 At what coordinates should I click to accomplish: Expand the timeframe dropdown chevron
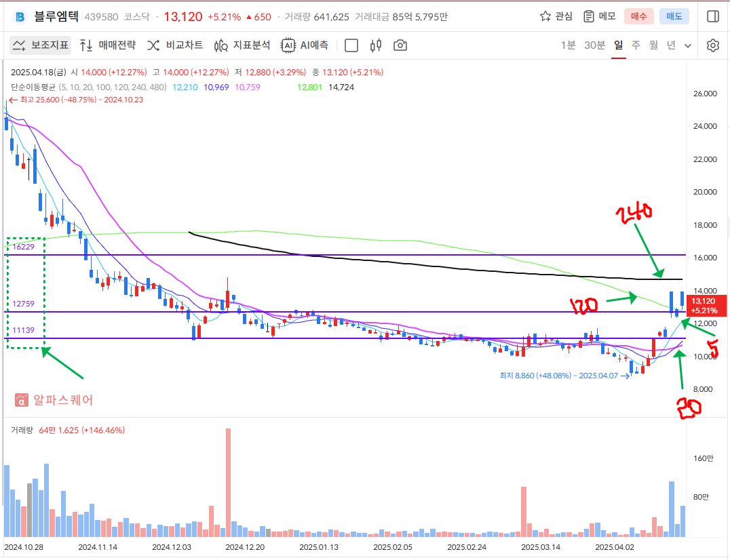point(688,45)
